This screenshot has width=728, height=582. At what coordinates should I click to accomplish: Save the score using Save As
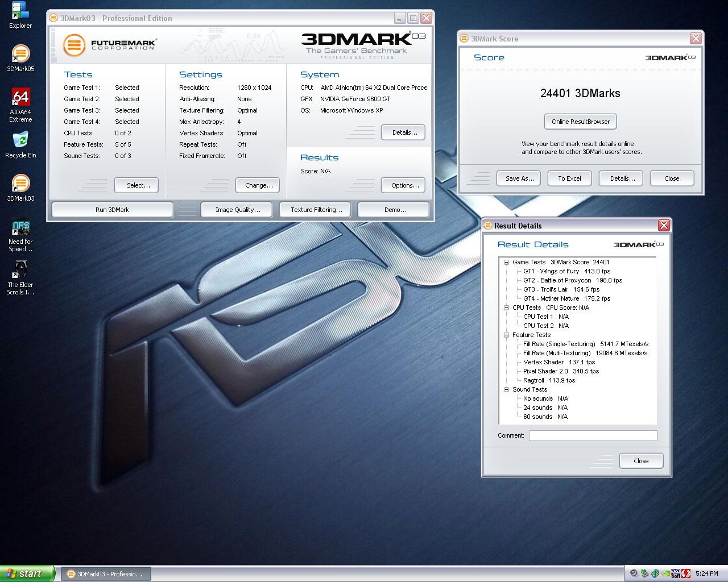point(518,178)
